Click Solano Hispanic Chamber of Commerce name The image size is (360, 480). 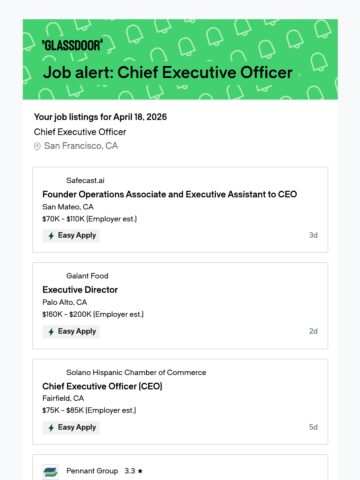[136, 373]
